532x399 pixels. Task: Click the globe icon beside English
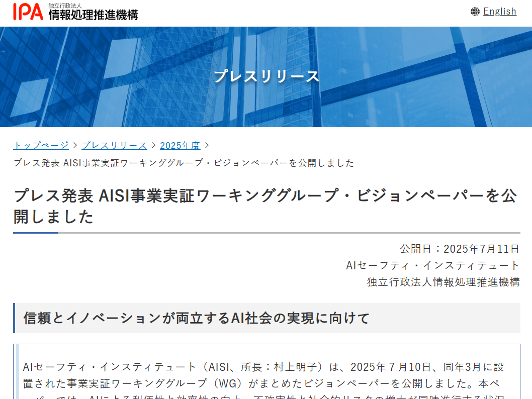click(x=475, y=12)
